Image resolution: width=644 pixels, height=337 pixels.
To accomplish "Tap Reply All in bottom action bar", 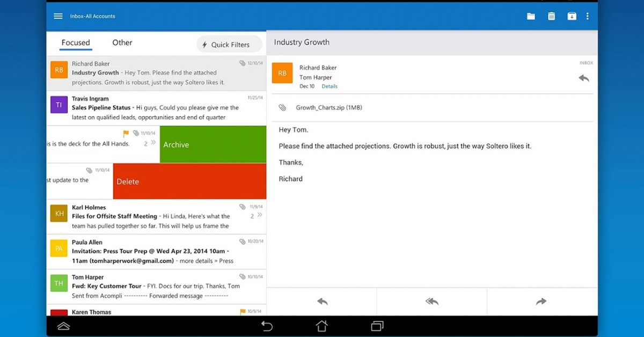I will [431, 302].
